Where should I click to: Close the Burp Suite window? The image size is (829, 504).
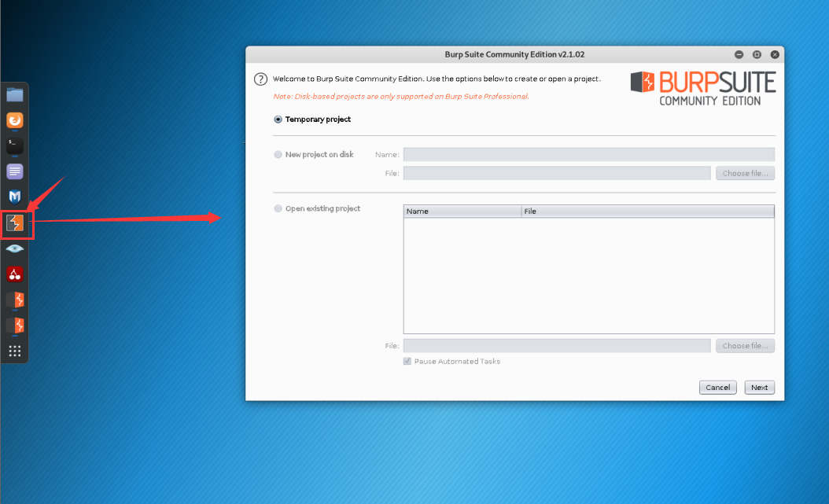coord(775,54)
